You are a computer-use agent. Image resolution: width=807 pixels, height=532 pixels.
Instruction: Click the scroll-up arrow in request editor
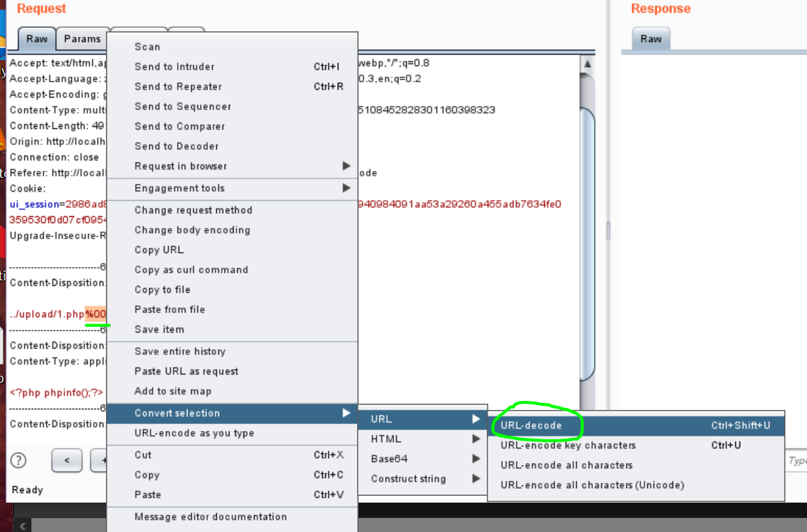coord(587,64)
